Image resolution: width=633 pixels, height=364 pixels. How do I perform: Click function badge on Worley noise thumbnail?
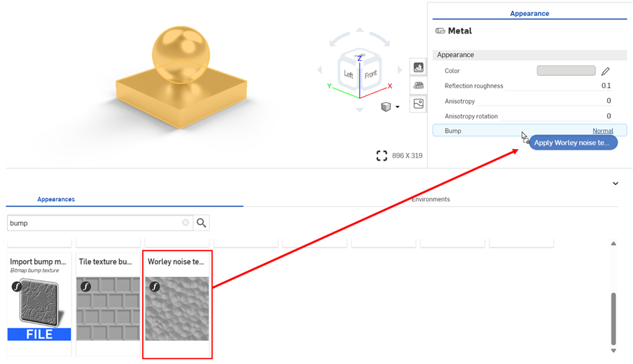click(155, 287)
